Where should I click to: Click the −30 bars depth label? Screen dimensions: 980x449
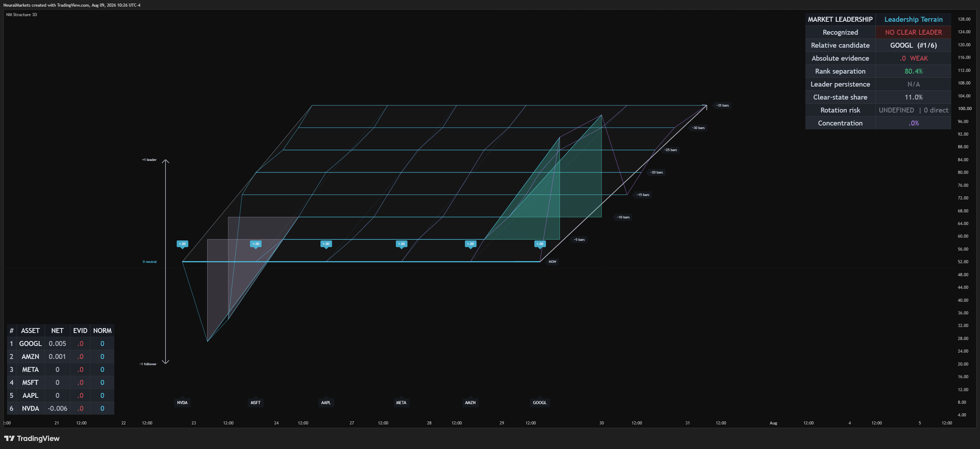coord(698,128)
